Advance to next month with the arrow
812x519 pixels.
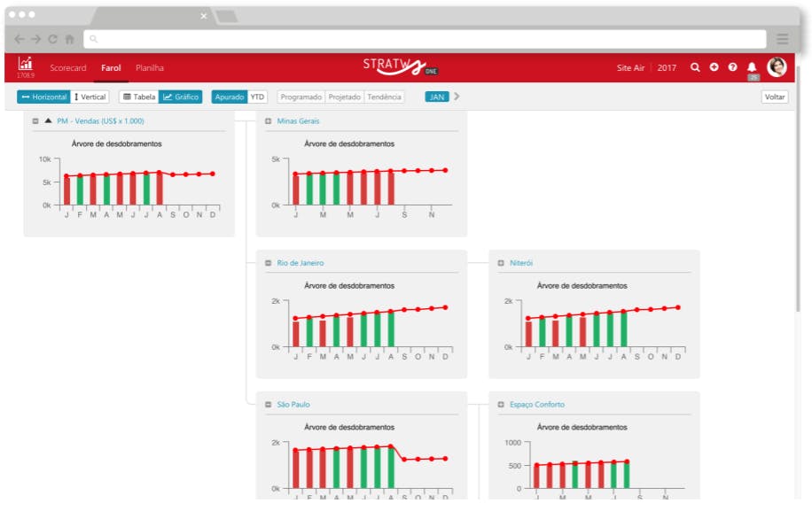tap(457, 97)
